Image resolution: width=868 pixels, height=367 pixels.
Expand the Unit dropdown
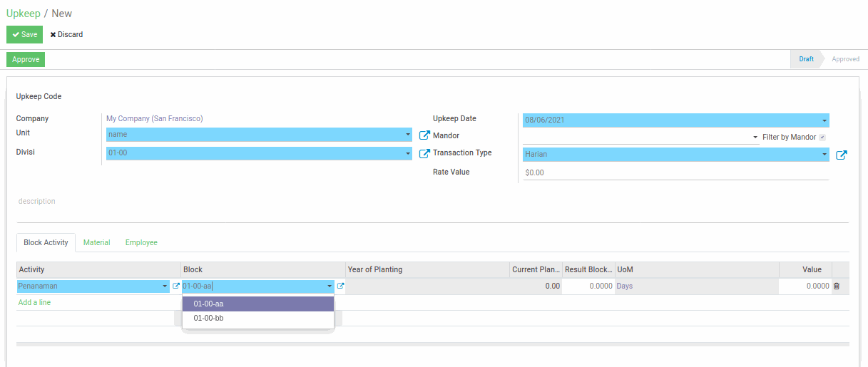pyautogui.click(x=408, y=135)
